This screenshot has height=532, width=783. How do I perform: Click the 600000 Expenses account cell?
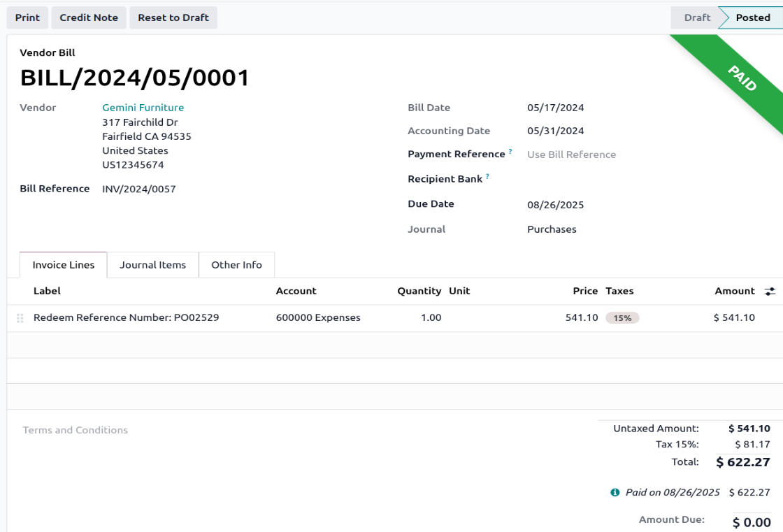318,317
